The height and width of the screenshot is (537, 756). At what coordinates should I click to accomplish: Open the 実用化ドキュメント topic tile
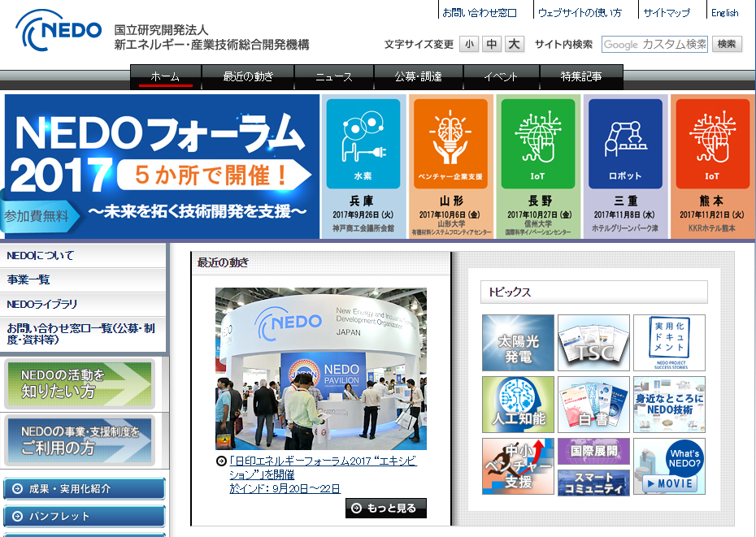point(669,343)
